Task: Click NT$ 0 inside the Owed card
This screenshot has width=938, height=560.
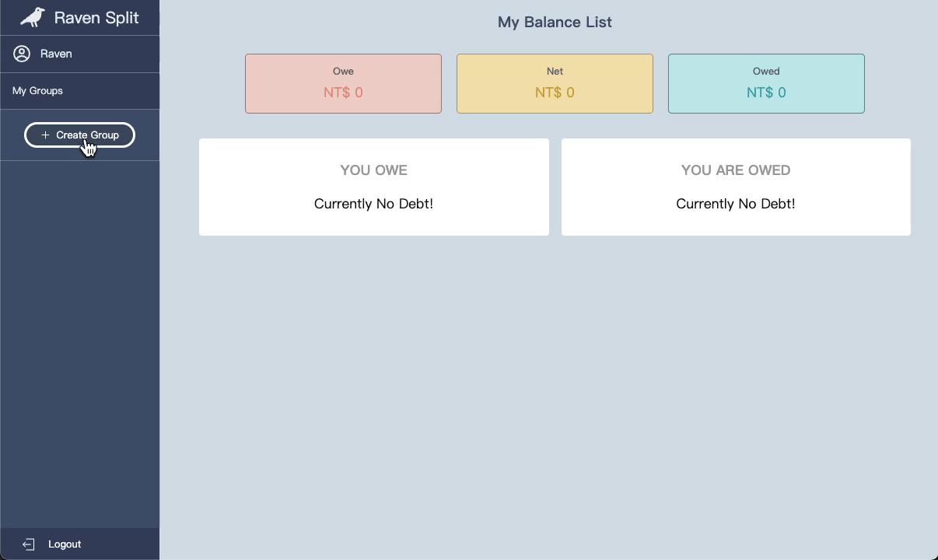Action: click(x=766, y=92)
